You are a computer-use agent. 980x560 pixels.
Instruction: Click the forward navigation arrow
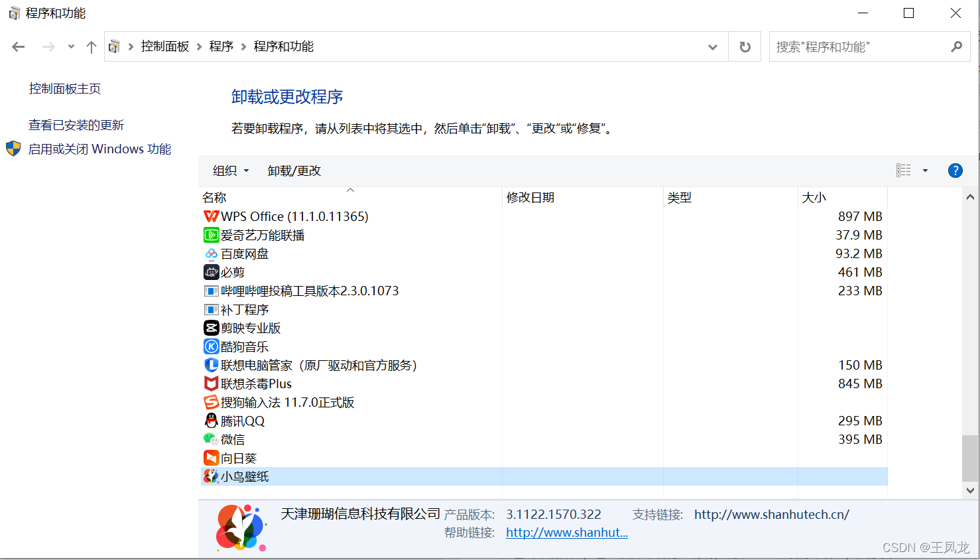pos(48,46)
